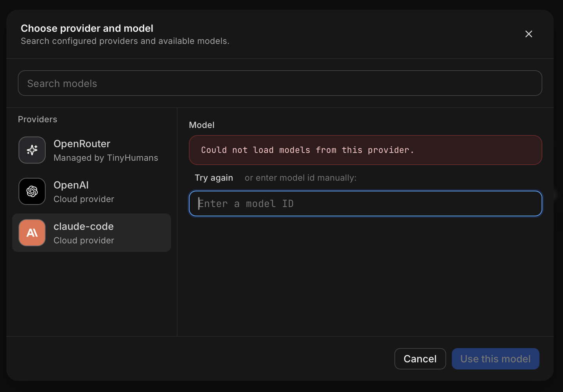Screen dimensions: 563x392
Task: Click the Providers section label
Action: [38, 120]
